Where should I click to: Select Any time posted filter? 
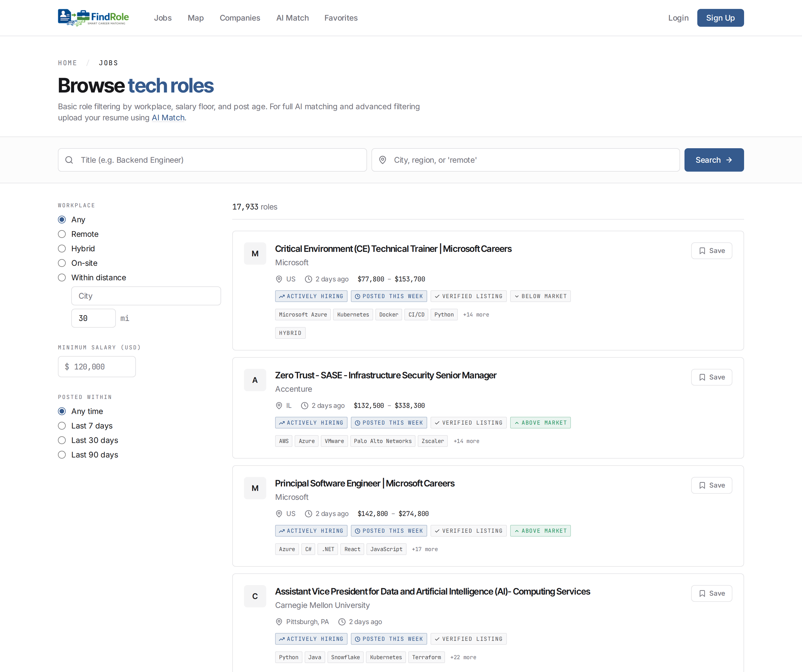pyautogui.click(x=62, y=412)
